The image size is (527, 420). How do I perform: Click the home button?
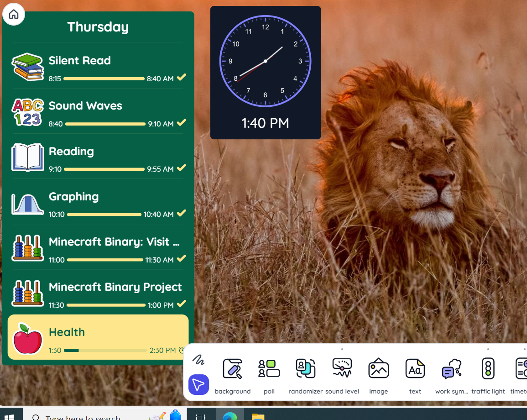tap(14, 14)
